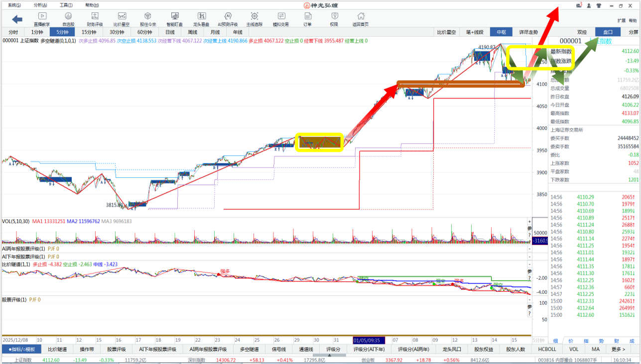641x364 pixels.
Task: Open the 自选股 watchlist icon
Action: point(68,19)
